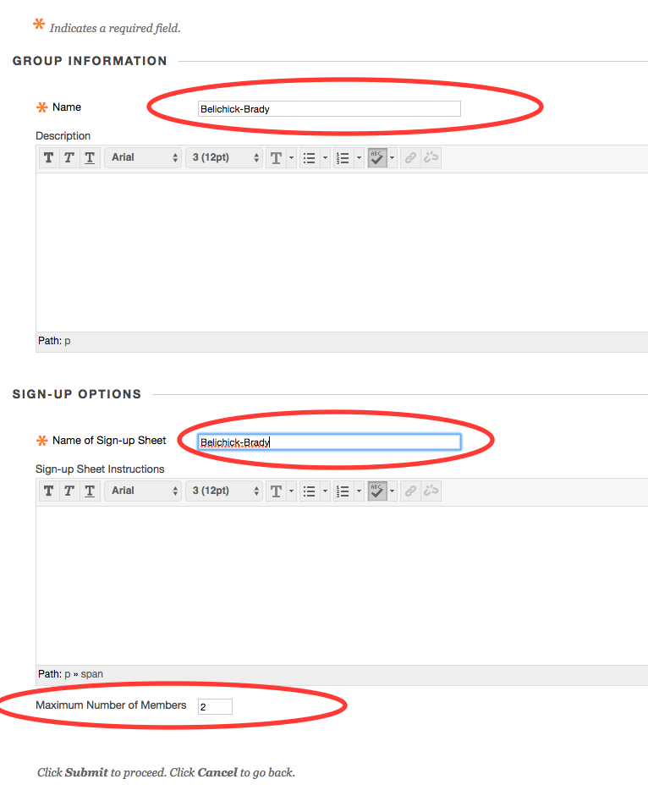648x812 pixels.
Task: Toggle spell check in Sign-up Instructions toolbar
Action: pyautogui.click(x=377, y=491)
